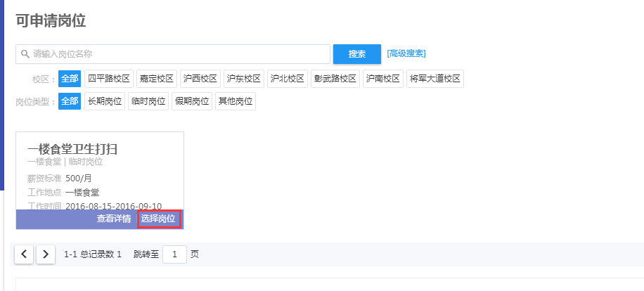The image size is (644, 291).
Task: Select 沪北校区 campus filter
Action: point(288,79)
